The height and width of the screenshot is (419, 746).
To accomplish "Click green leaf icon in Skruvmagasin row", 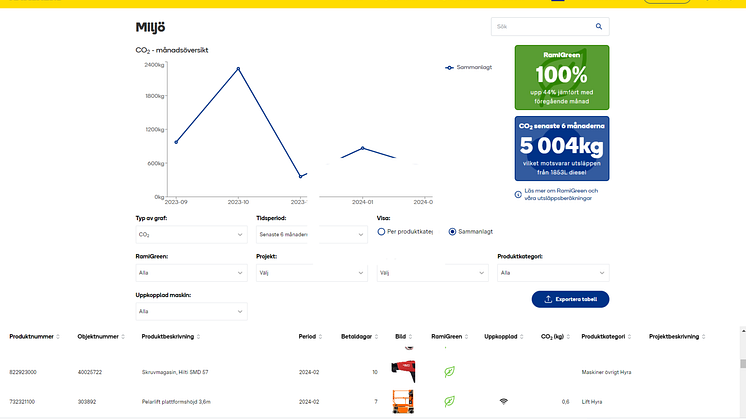I will coord(449,371).
